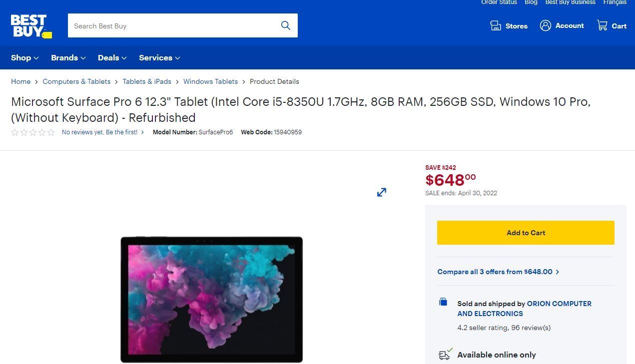This screenshot has width=635, height=364.
Task: Open the Services dropdown menu
Action: [x=159, y=58]
